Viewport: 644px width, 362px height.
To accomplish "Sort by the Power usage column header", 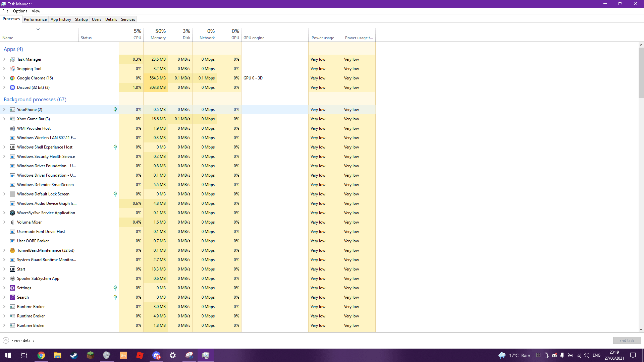I will (x=325, y=35).
